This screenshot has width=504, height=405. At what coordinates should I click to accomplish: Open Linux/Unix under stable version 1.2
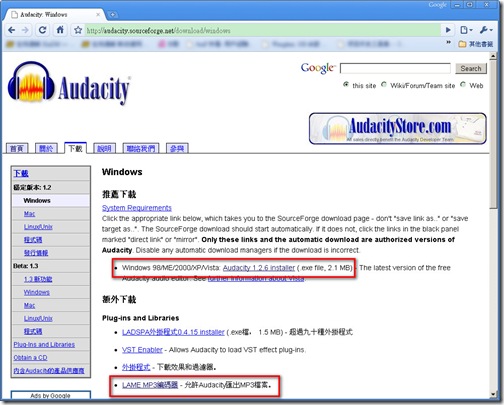[x=38, y=227]
